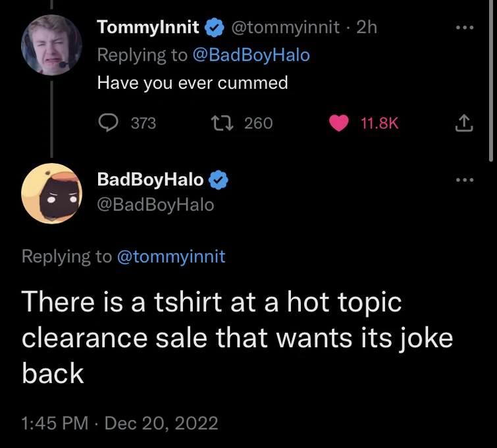The width and height of the screenshot is (497, 448).
Task: Click BadBoyHalo's verified badge icon
Action: pos(219,179)
